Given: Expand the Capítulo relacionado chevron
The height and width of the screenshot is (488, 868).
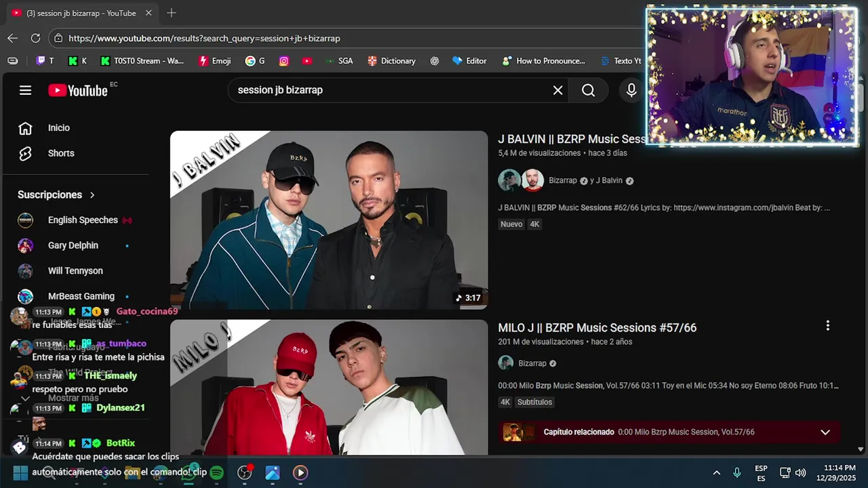Looking at the screenshot, I should click(825, 432).
